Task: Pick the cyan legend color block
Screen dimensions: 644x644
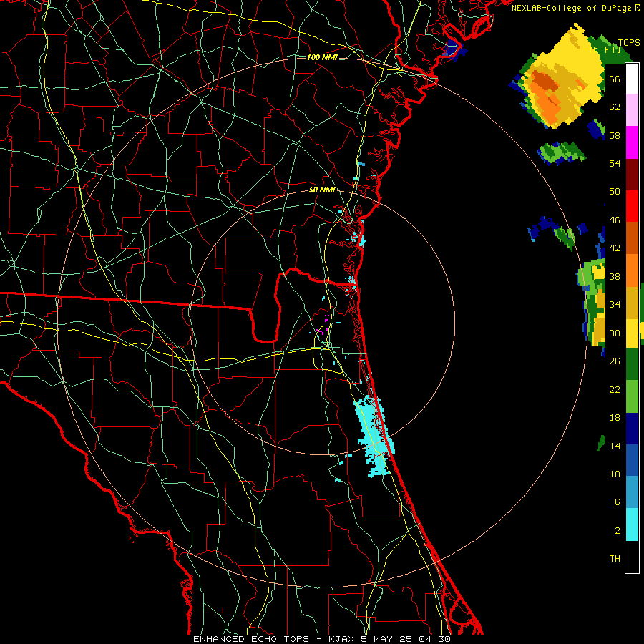Action: click(x=632, y=525)
